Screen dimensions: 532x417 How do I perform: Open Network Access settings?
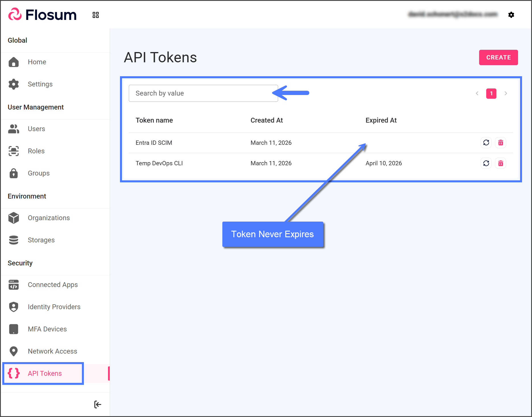(52, 351)
